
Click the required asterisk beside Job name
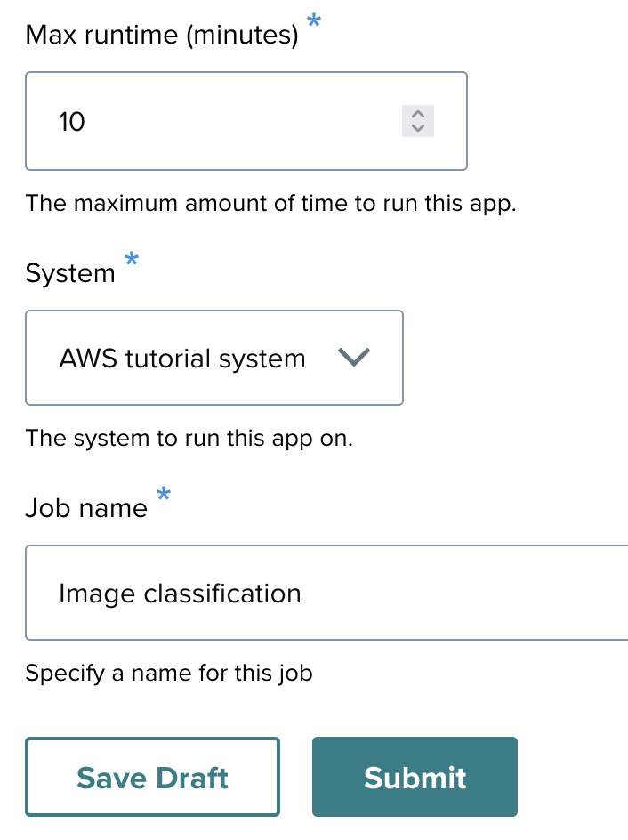164,495
